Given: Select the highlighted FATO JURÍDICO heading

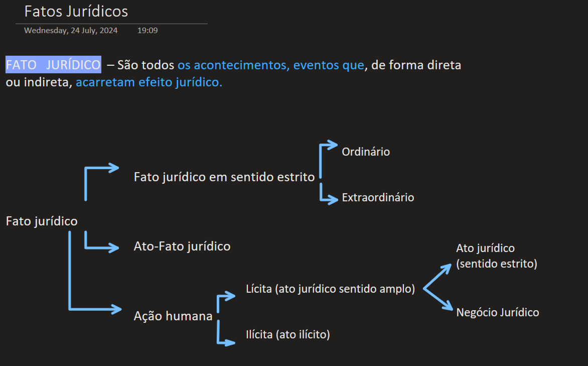Looking at the screenshot, I should click(x=53, y=65).
